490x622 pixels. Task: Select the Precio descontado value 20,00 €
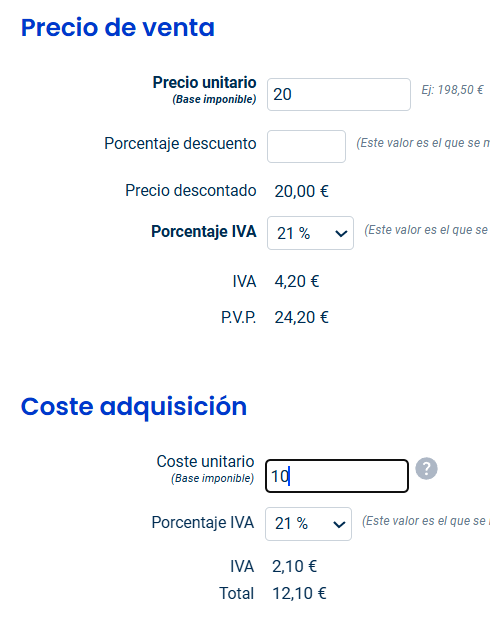pyautogui.click(x=302, y=191)
